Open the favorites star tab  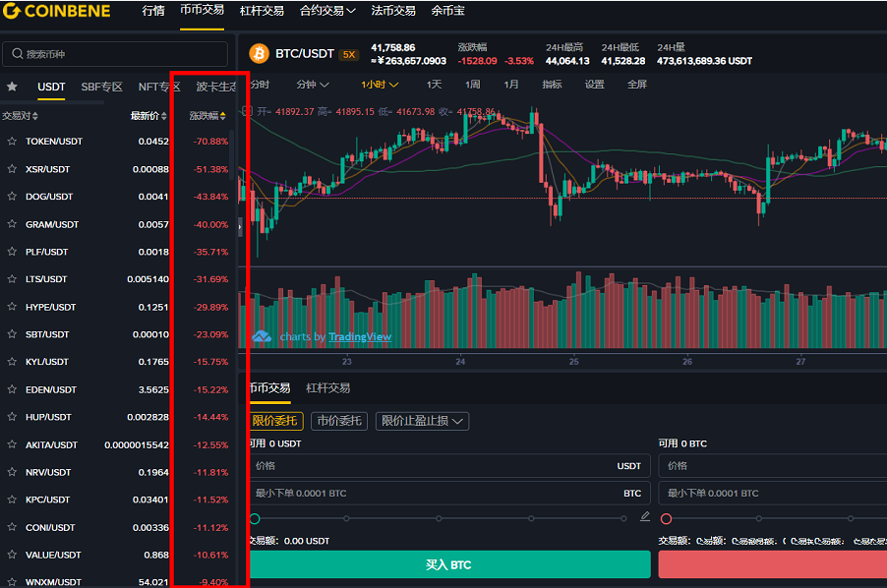coord(12,87)
